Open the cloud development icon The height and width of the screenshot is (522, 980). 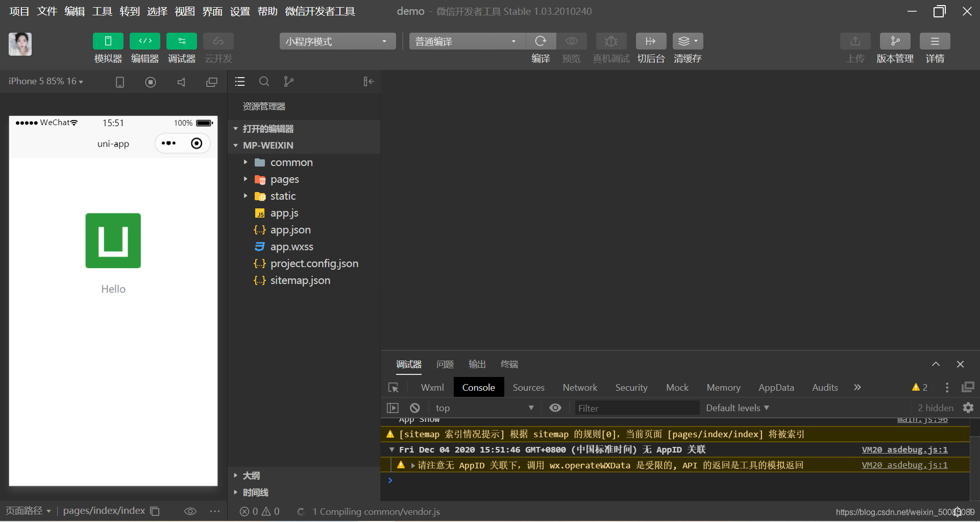click(x=218, y=41)
